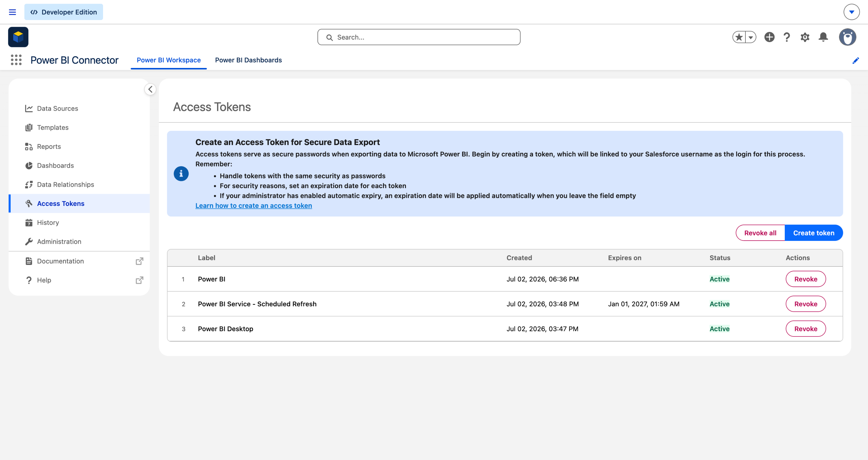Click in the Search field
Viewport: 868px width, 460px height.
click(419, 37)
